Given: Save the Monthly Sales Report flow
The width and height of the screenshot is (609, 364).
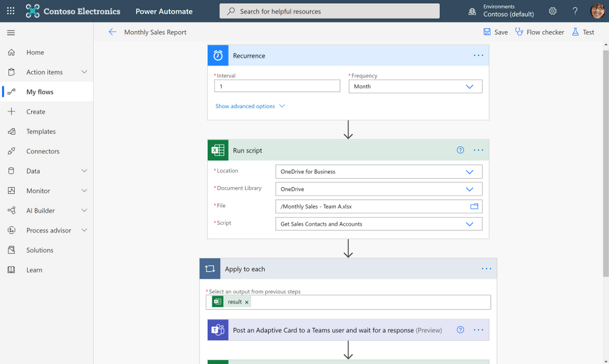Looking at the screenshot, I should coord(495,32).
